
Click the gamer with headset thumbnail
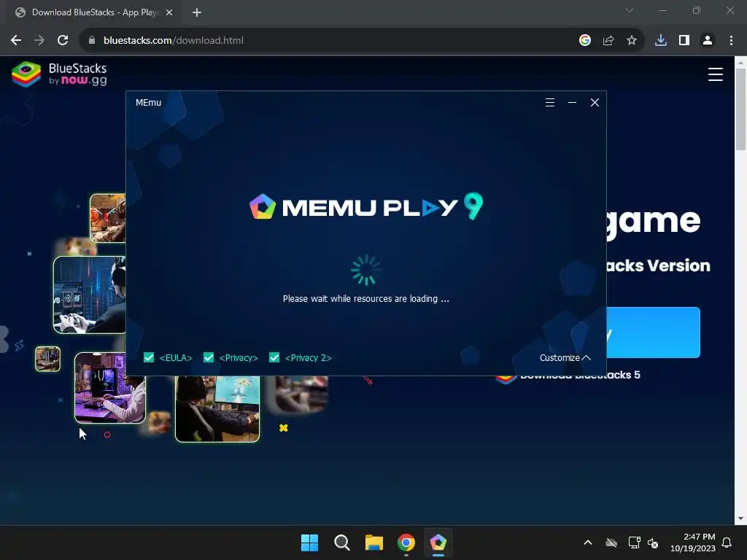pyautogui.click(x=90, y=295)
